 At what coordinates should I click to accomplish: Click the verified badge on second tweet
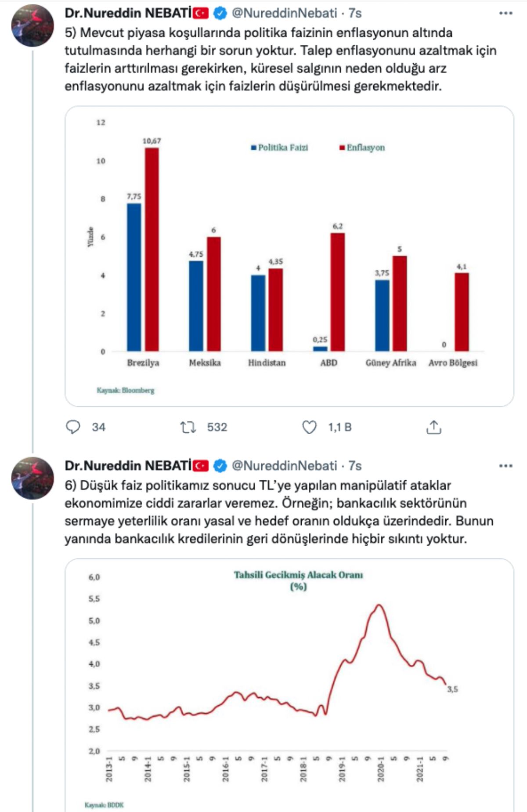(x=220, y=466)
